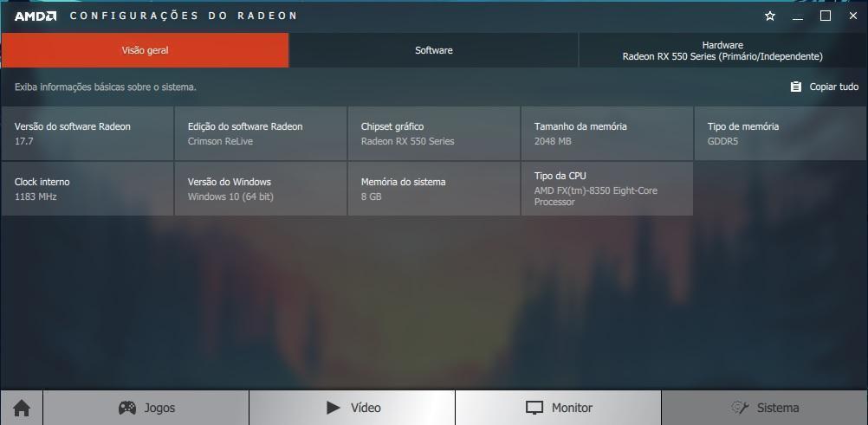The height and width of the screenshot is (425, 868).
Task: Select the Chipset gráfico tile
Action: coord(434,133)
